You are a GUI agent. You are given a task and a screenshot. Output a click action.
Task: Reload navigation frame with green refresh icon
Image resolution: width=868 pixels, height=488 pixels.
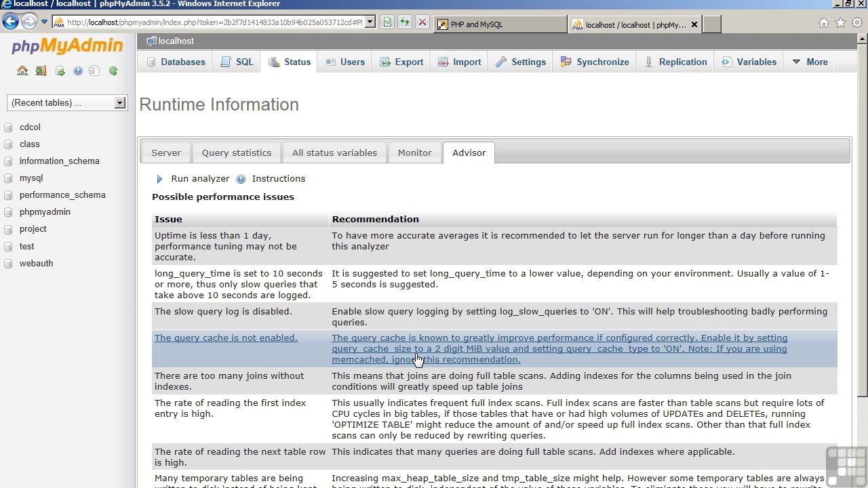113,70
